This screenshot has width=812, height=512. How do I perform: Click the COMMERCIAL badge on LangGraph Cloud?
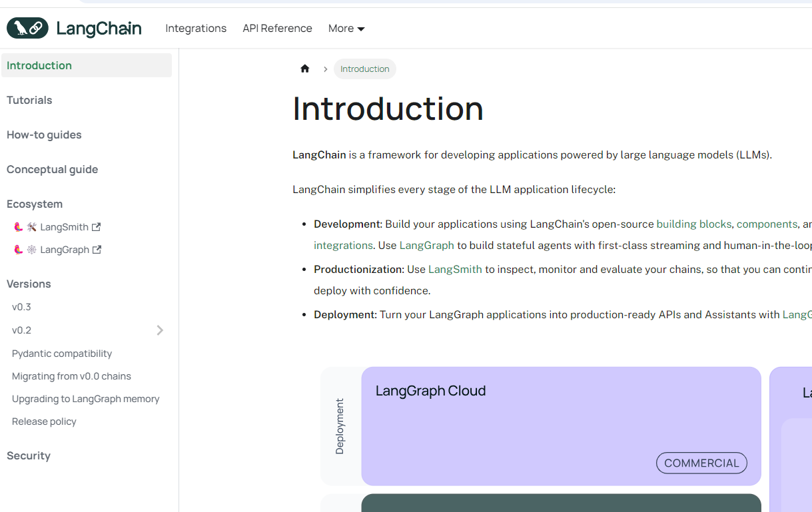click(x=701, y=463)
